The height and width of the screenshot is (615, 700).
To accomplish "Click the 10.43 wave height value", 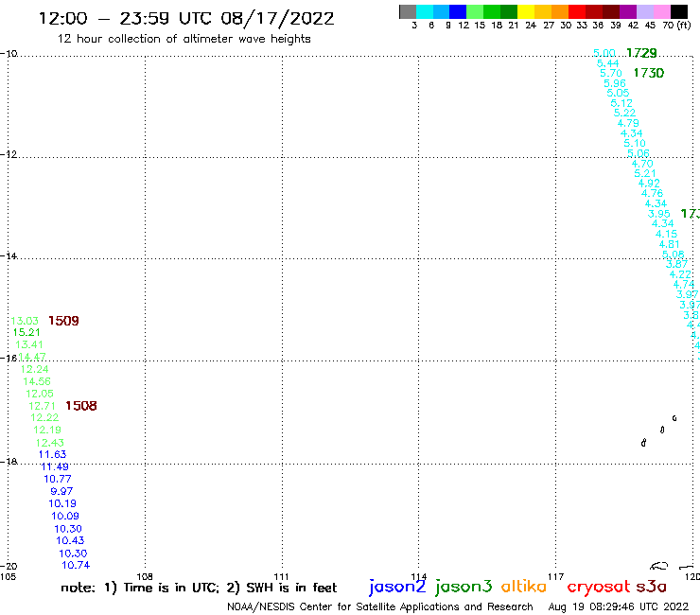I will pyautogui.click(x=70, y=540).
